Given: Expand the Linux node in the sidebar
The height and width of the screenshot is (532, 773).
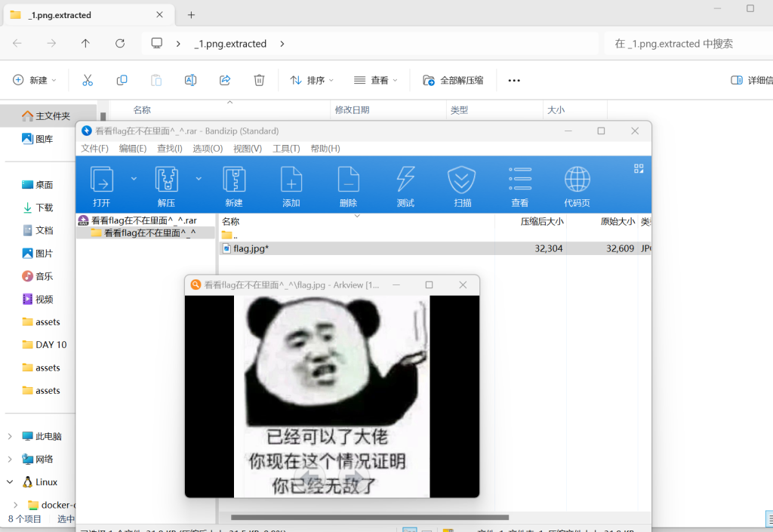Looking at the screenshot, I should pyautogui.click(x=10, y=481).
